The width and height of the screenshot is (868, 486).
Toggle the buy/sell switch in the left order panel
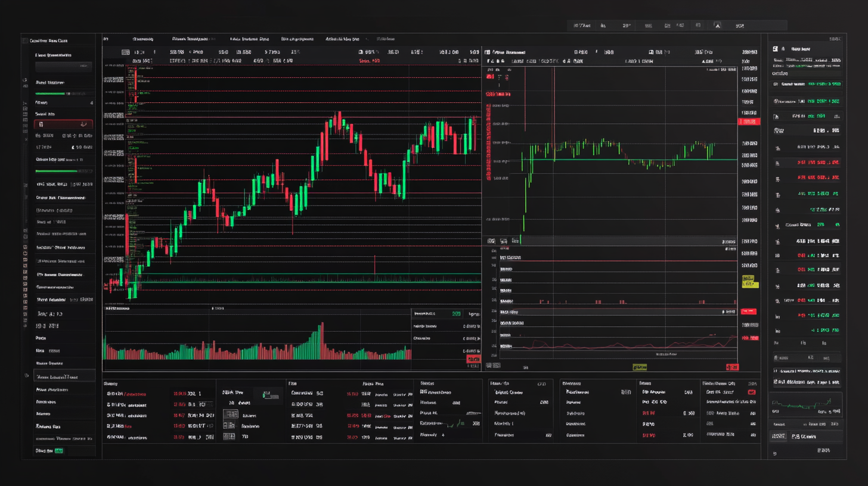click(x=63, y=124)
